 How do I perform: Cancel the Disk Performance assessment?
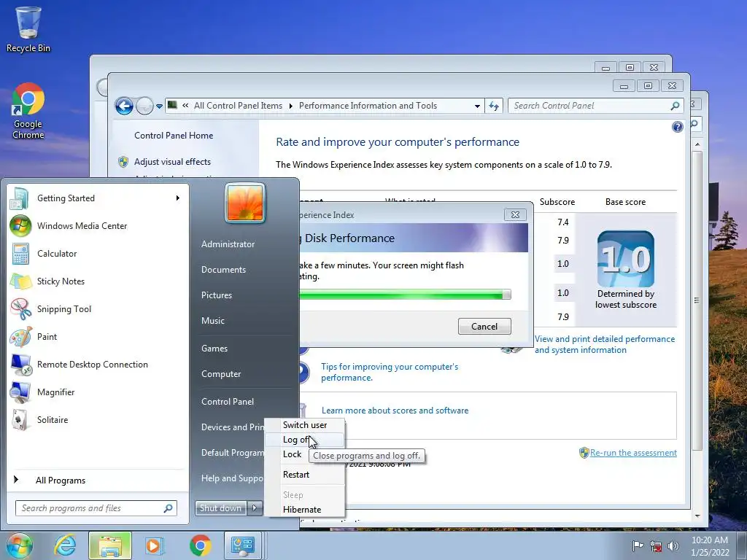[484, 326]
